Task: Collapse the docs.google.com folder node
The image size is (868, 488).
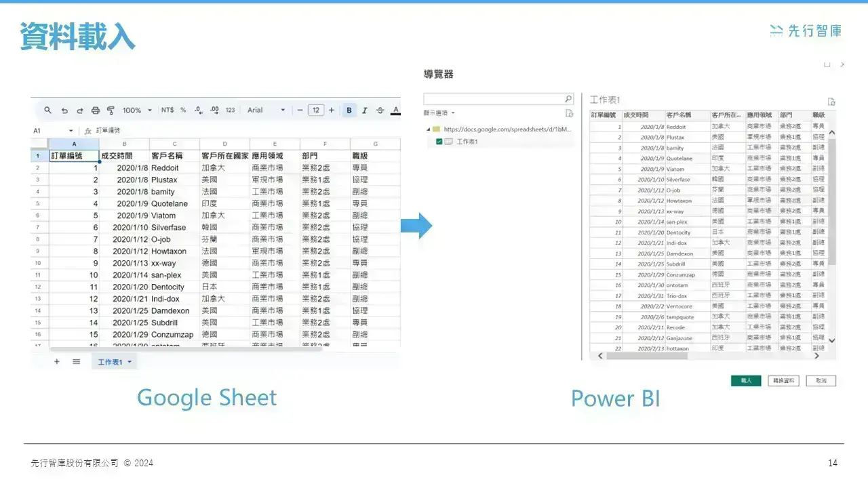Action: pyautogui.click(x=428, y=129)
